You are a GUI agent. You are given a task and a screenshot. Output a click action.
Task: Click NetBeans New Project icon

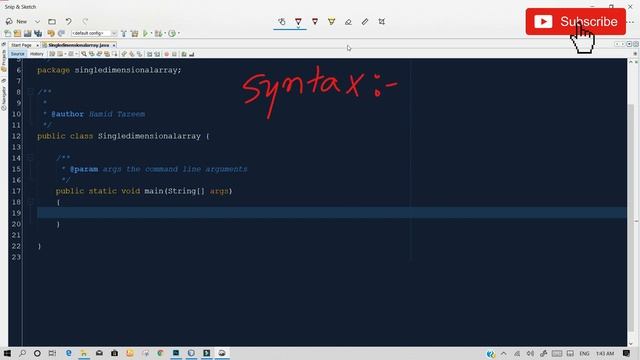point(17,33)
